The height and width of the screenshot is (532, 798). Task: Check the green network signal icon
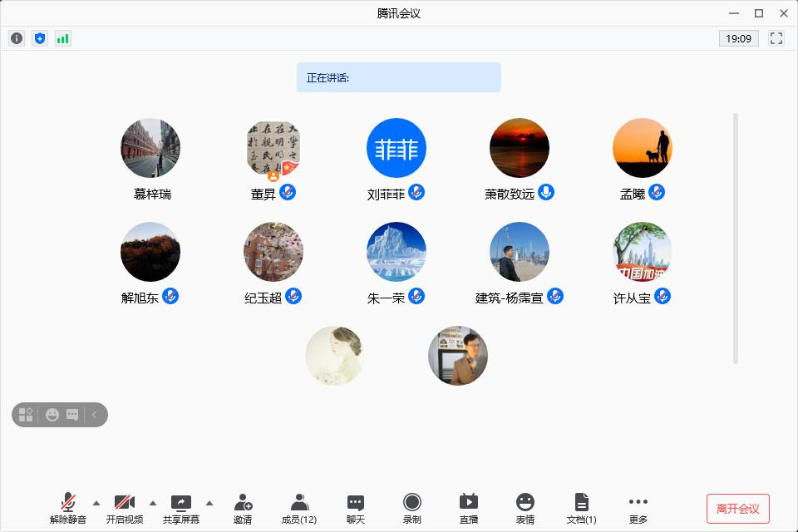tap(63, 38)
